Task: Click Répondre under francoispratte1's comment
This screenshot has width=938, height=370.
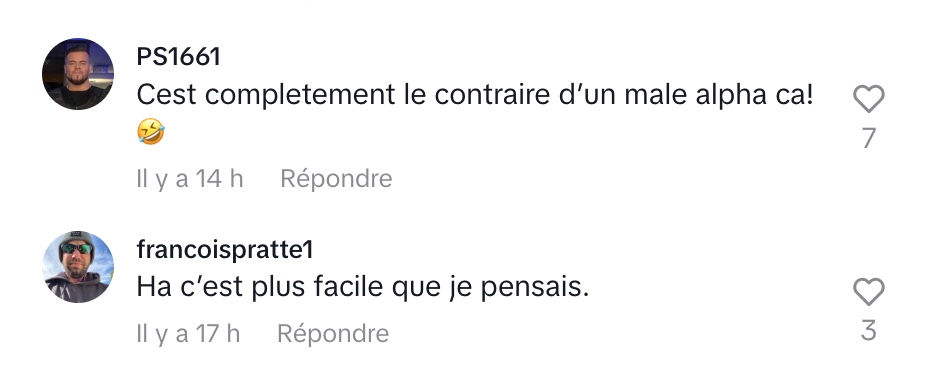Action: (333, 334)
